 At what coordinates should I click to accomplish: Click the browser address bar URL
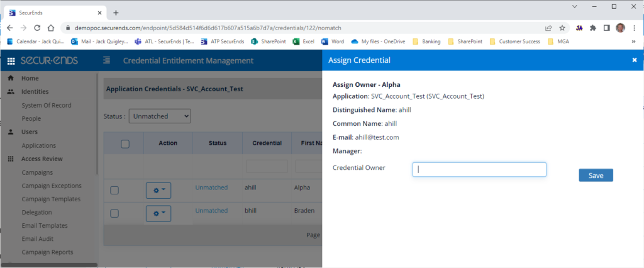point(208,28)
